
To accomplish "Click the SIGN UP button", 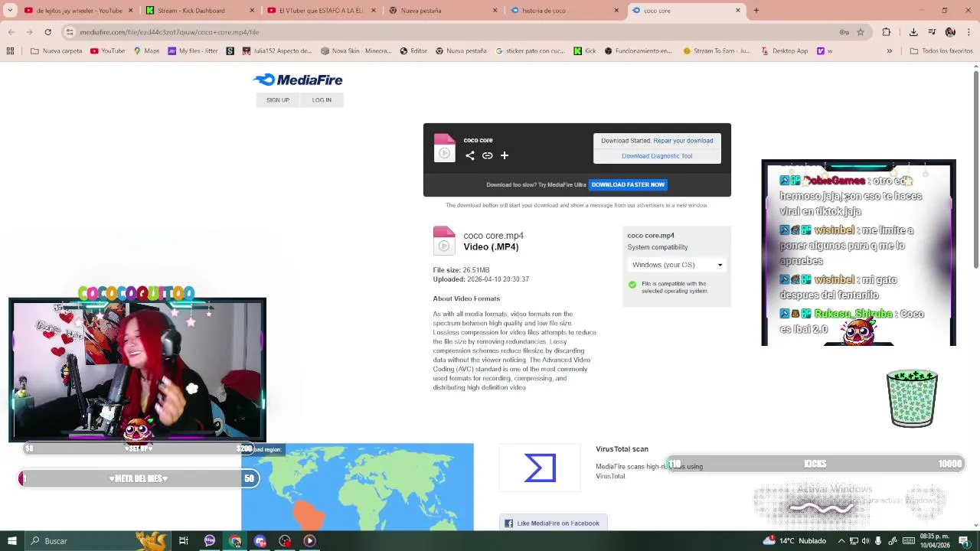I will (x=278, y=100).
